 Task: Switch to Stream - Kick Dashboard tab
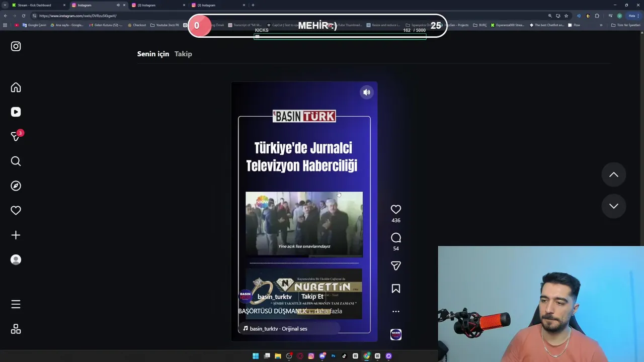(38, 5)
